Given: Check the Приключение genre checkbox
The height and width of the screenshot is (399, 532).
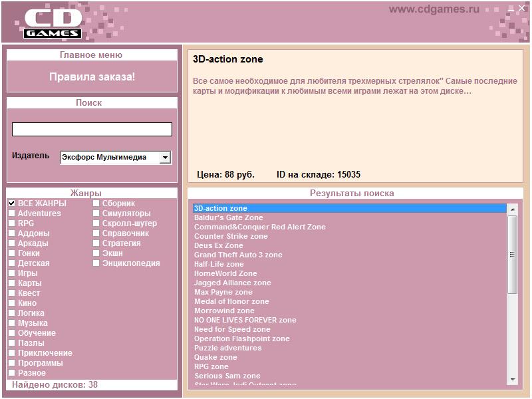Looking at the screenshot, I should coord(12,353).
